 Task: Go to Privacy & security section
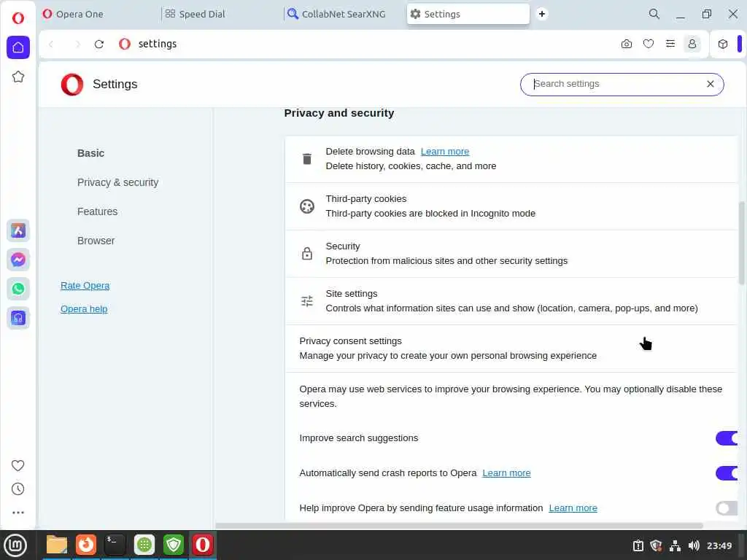point(117,182)
